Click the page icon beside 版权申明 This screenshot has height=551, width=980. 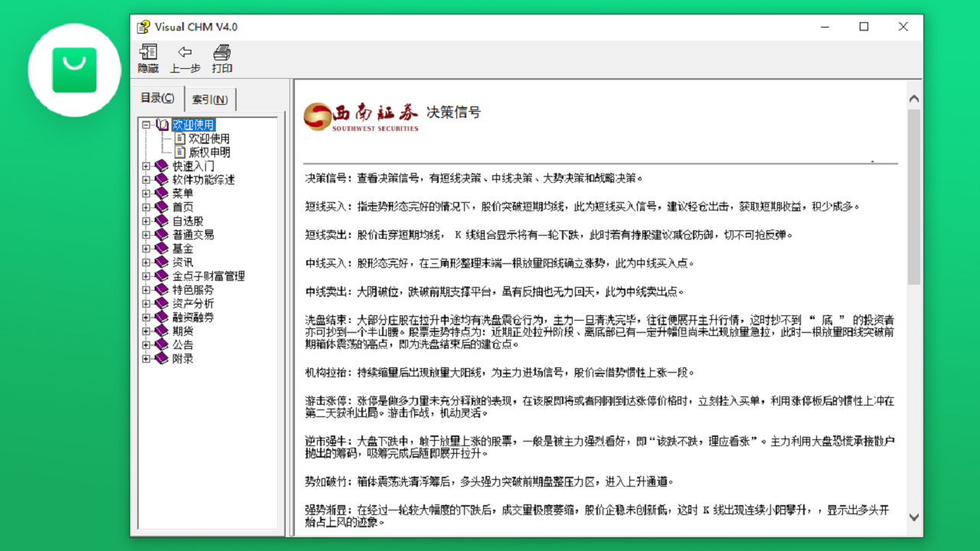[180, 152]
